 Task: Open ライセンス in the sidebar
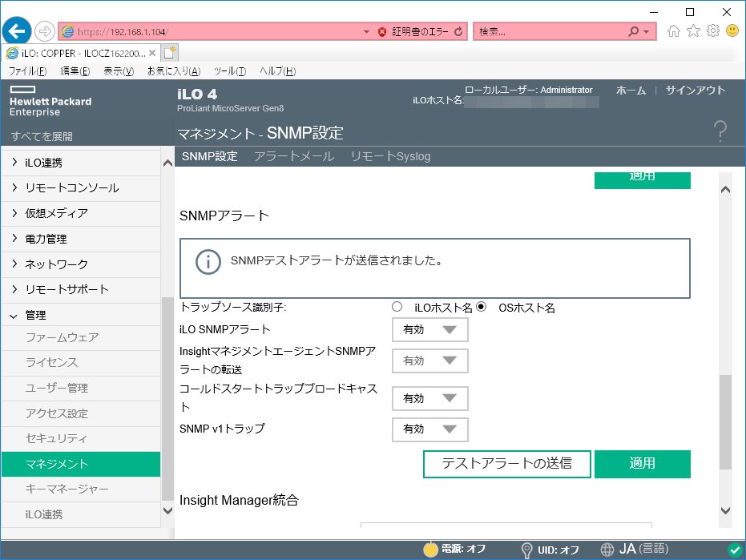[80, 363]
